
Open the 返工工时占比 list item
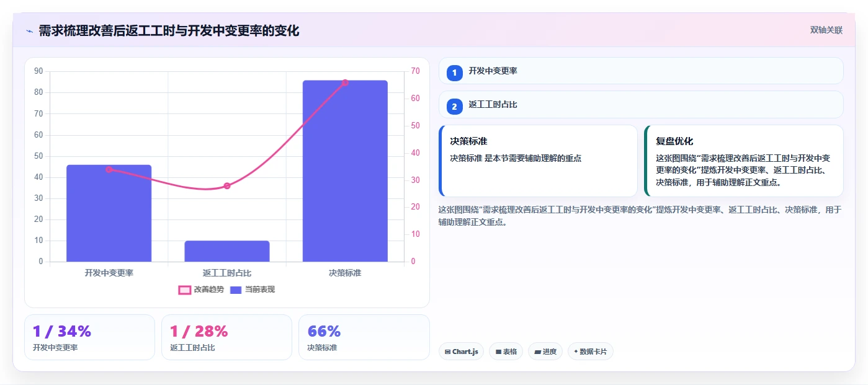point(641,105)
